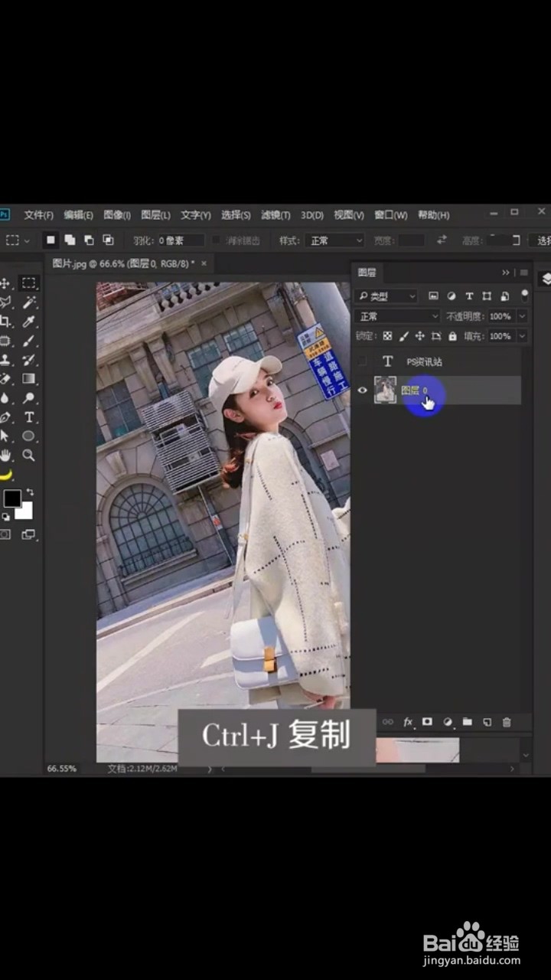Screen dimensions: 551x980
Task: Select the Blur tool
Action: 5,398
